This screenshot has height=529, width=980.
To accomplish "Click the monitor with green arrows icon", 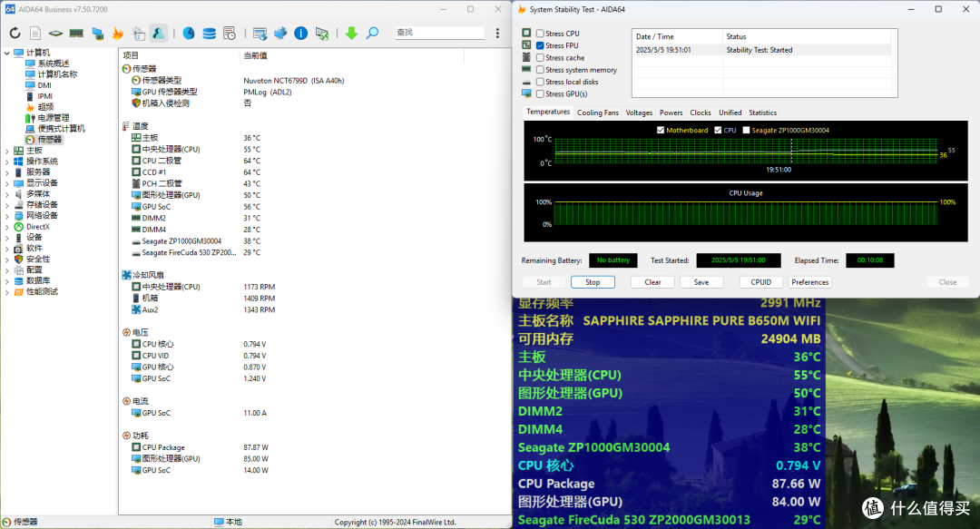I will (322, 34).
